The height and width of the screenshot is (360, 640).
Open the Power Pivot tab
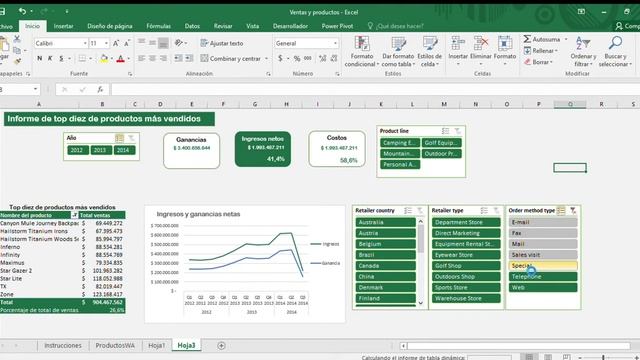click(x=337, y=26)
